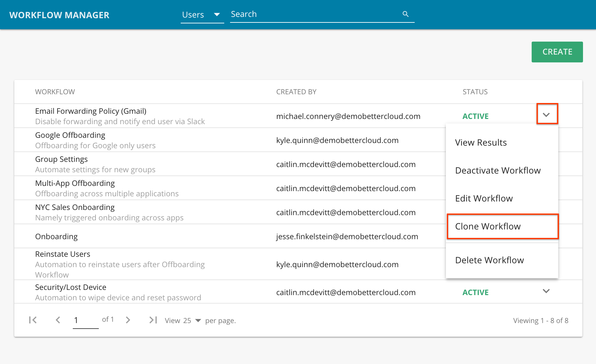596x364 pixels.
Task: Click 'Viewing 1 - 8 of 8' text
Action: coord(541,321)
